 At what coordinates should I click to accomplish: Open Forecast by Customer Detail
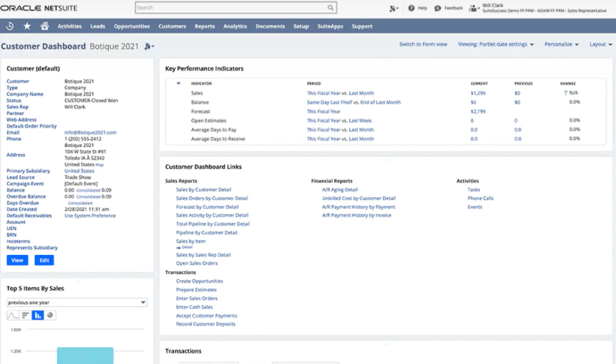point(207,207)
